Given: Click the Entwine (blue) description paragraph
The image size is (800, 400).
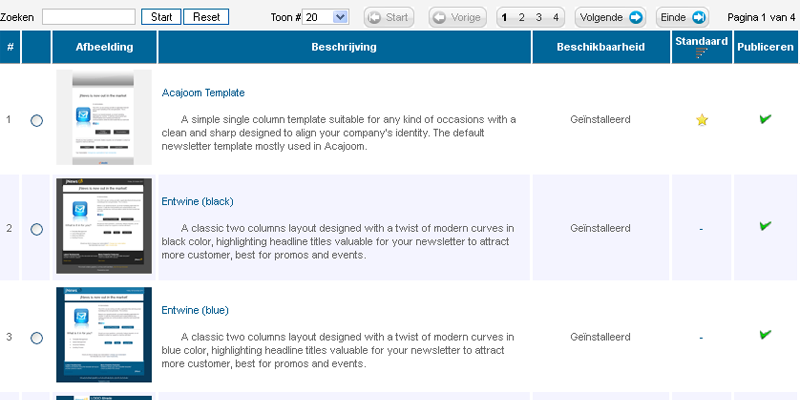Looking at the screenshot, I should click(338, 350).
